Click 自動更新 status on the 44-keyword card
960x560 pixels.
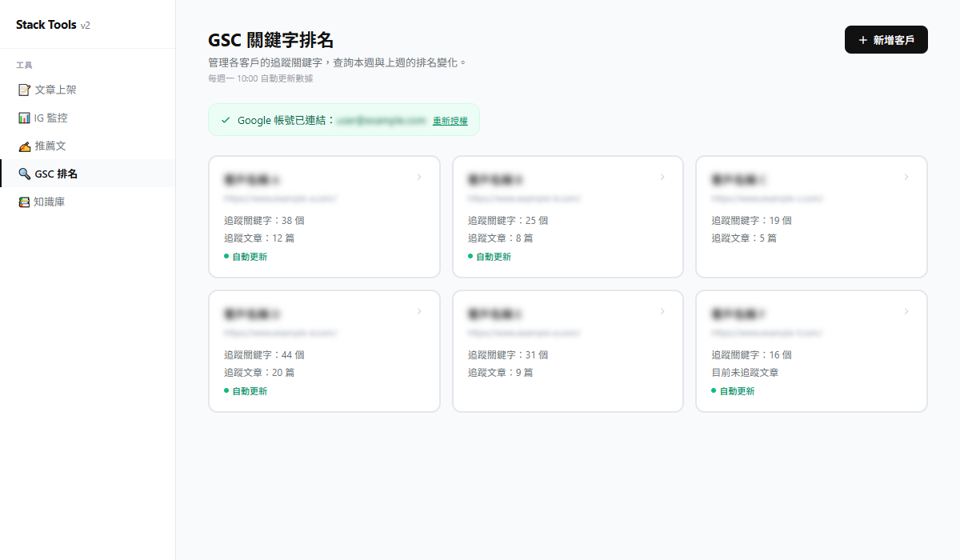point(246,391)
